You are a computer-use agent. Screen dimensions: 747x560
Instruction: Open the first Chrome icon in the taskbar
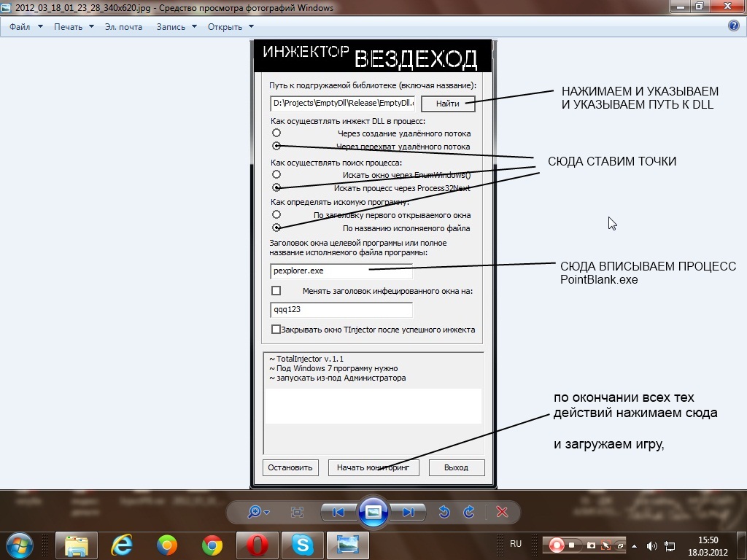point(167,545)
